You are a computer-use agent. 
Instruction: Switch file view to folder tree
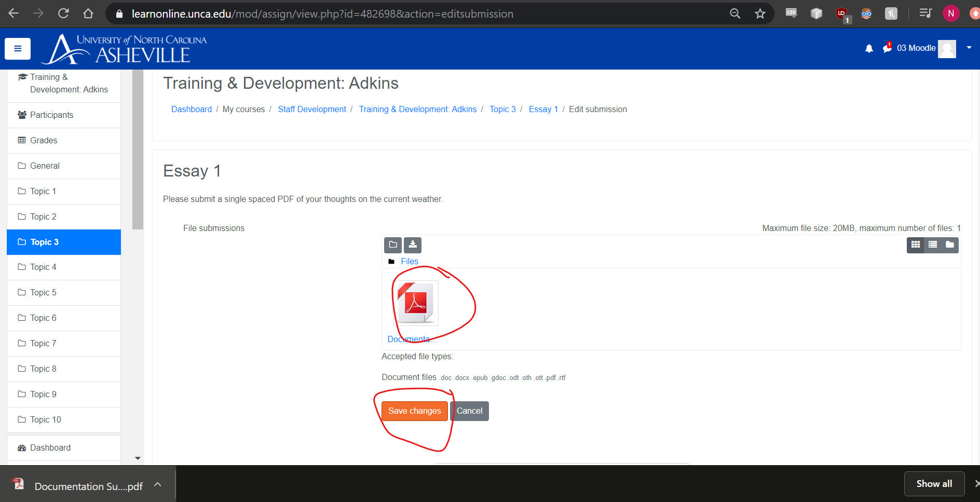point(950,245)
